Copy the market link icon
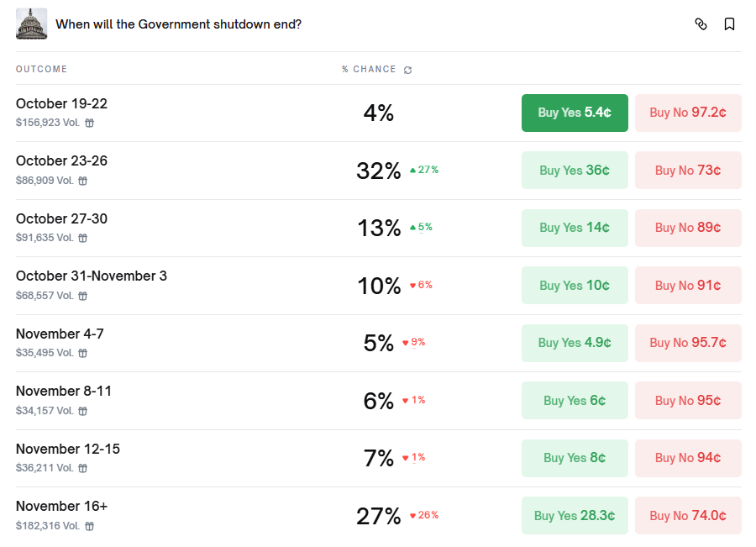The image size is (756, 547). pos(701,24)
